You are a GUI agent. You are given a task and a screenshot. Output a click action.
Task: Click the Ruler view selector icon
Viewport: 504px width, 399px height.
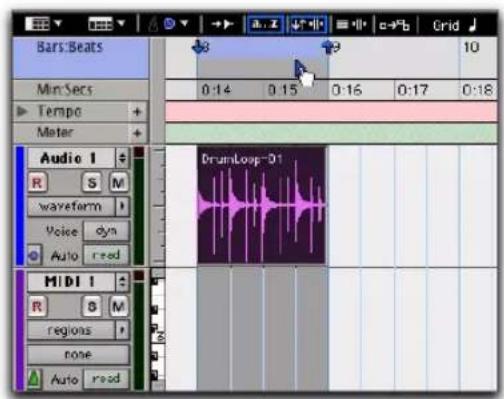pos(101,24)
